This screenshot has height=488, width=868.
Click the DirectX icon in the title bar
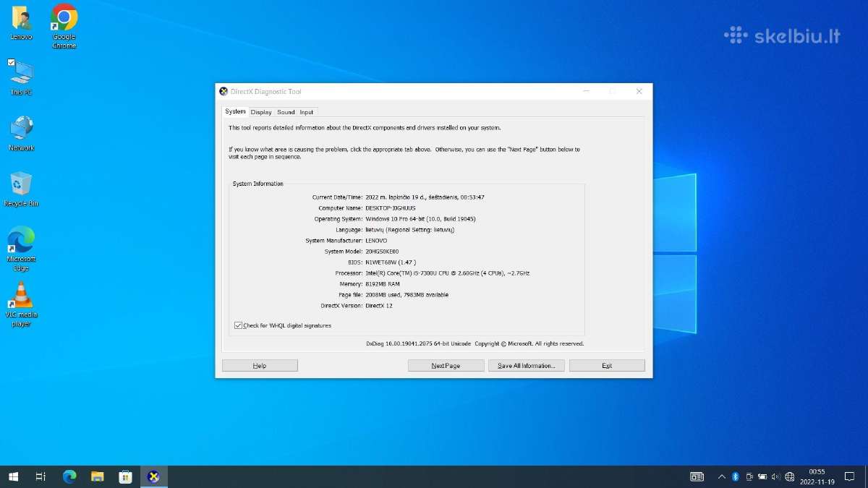pyautogui.click(x=224, y=91)
